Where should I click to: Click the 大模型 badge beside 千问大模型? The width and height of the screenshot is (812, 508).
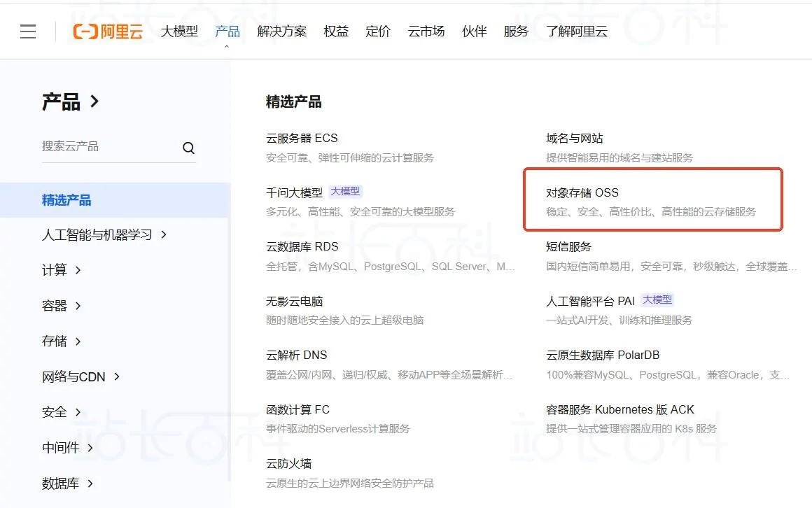344,190
